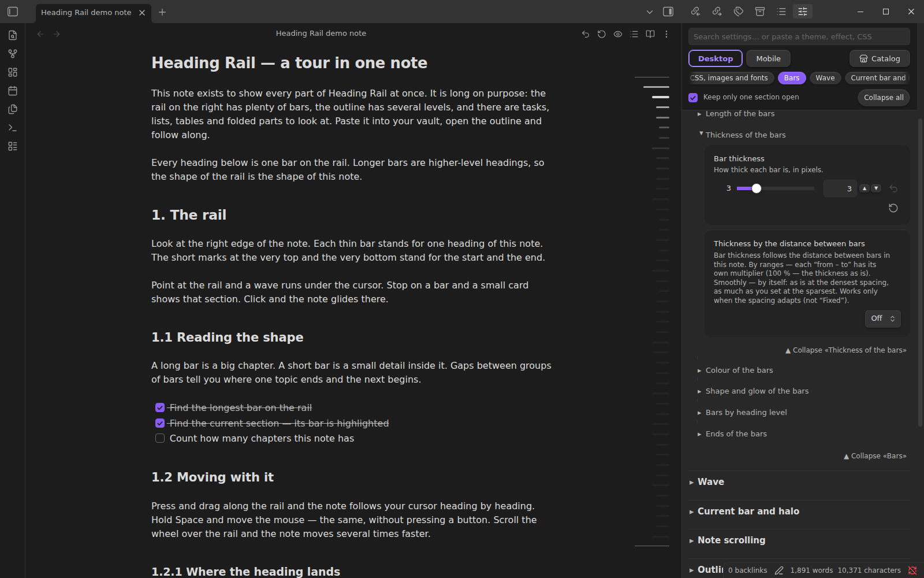The height and width of the screenshot is (578, 924).
Task: Open the archive-box pane icon in the right sidebar
Action: click(760, 12)
